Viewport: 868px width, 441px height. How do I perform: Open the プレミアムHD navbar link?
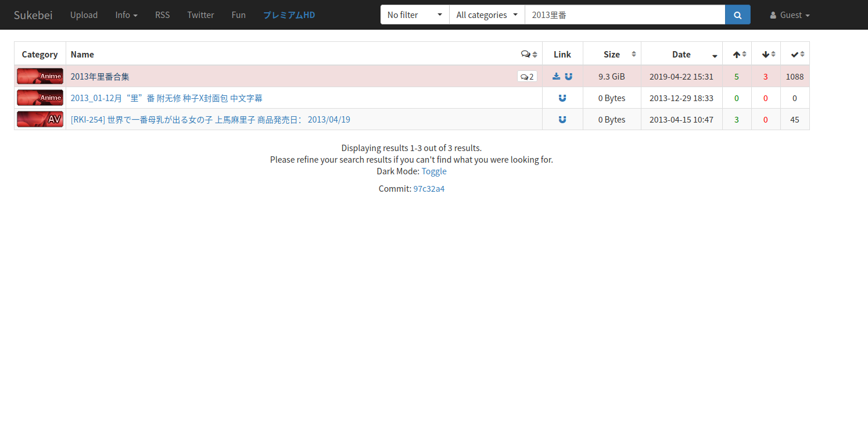click(289, 15)
